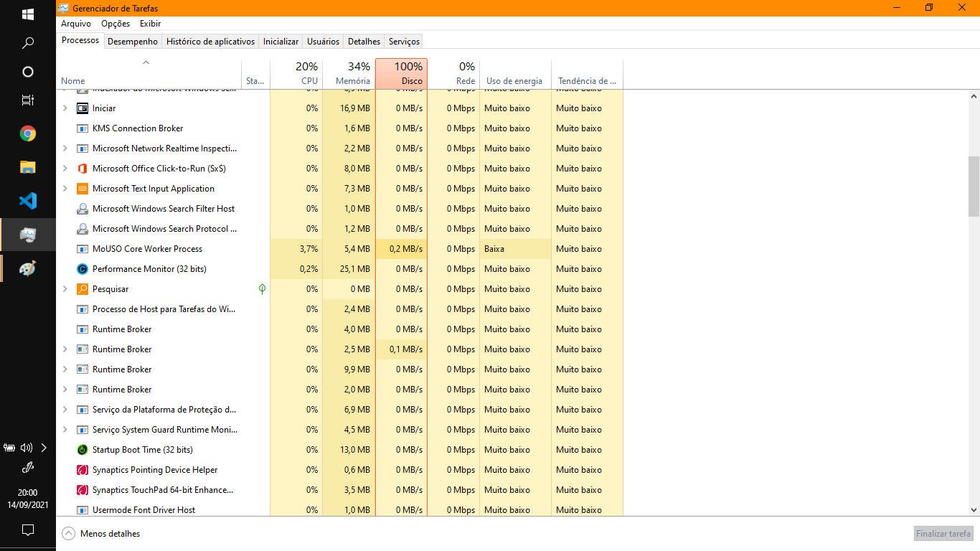Sort by the Disco column header

(x=401, y=74)
